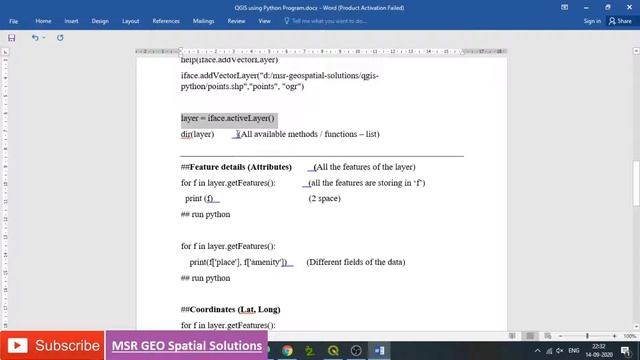Open QGIS from the taskbar
The width and height of the screenshot is (640, 360).
tap(333, 351)
